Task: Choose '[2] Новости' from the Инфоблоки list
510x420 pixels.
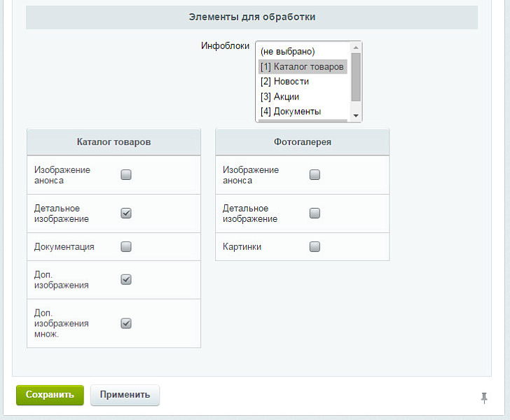Action: coord(284,82)
